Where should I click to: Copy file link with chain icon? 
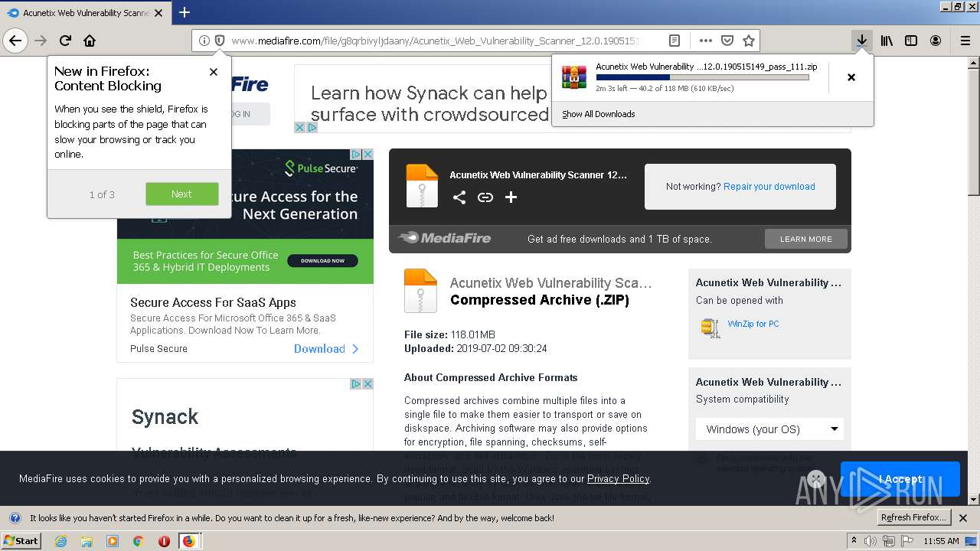point(485,197)
